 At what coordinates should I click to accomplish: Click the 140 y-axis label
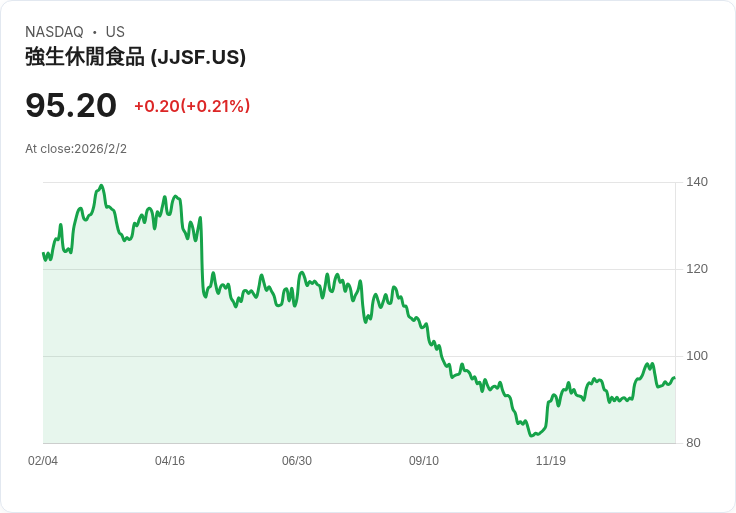pyautogui.click(x=697, y=182)
